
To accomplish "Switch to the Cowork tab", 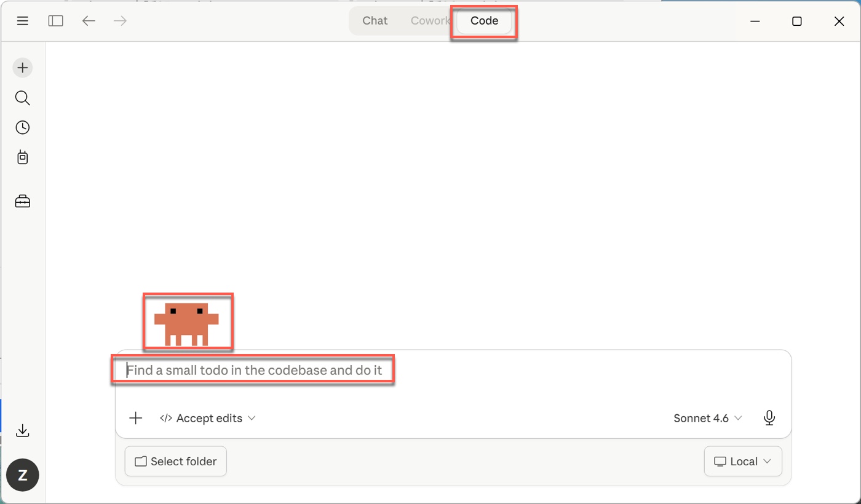I will [x=430, y=21].
